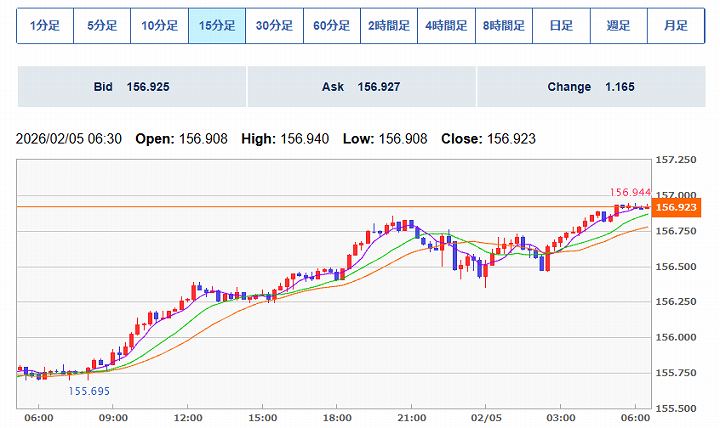Click the Bid 156.925 price panel

131,87
